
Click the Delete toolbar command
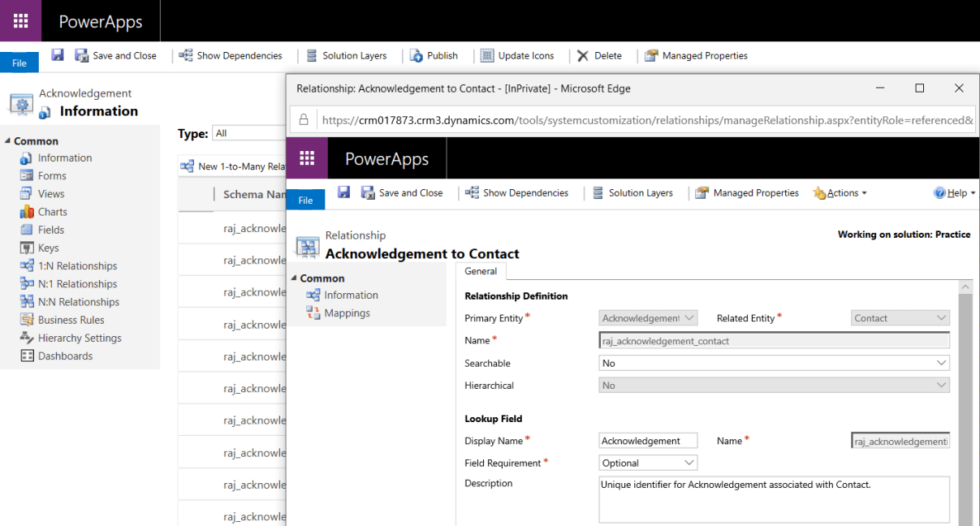(x=601, y=55)
